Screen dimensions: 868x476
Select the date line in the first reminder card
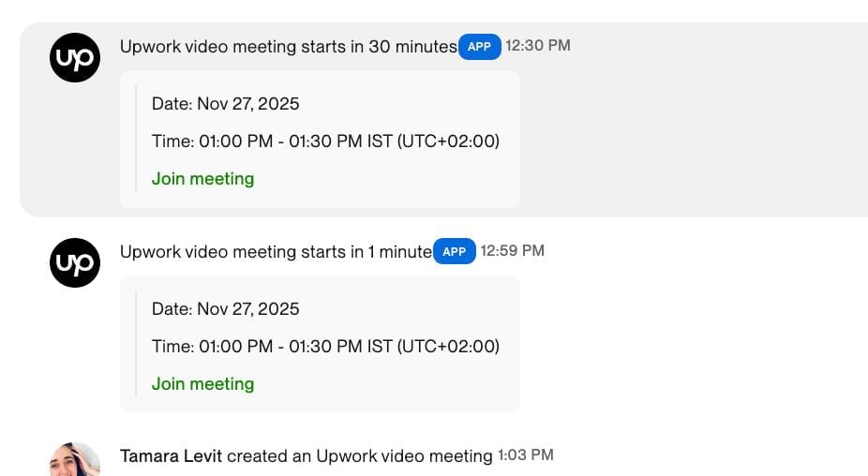point(225,103)
